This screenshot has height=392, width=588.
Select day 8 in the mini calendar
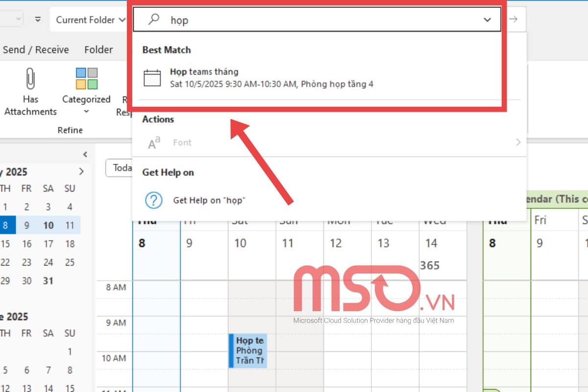(5, 225)
